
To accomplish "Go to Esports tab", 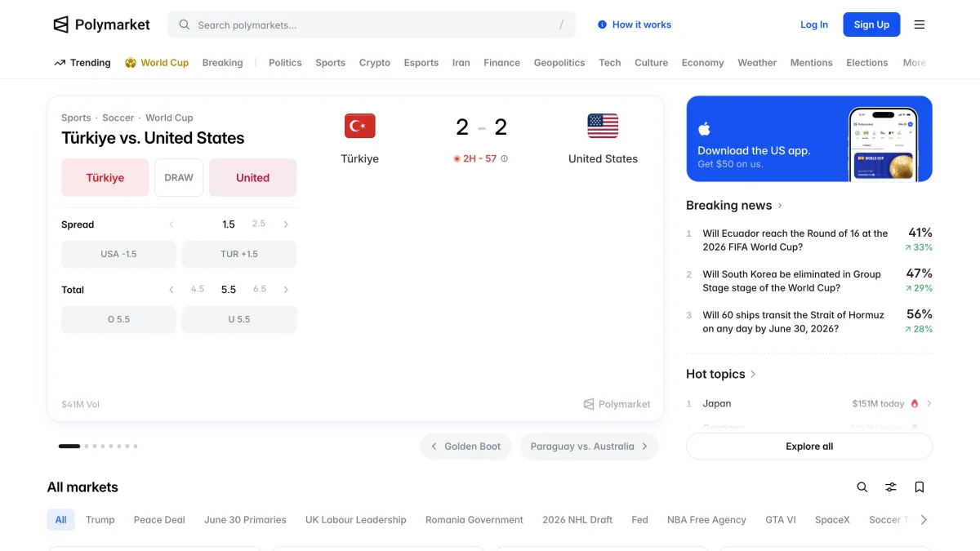I will point(421,63).
